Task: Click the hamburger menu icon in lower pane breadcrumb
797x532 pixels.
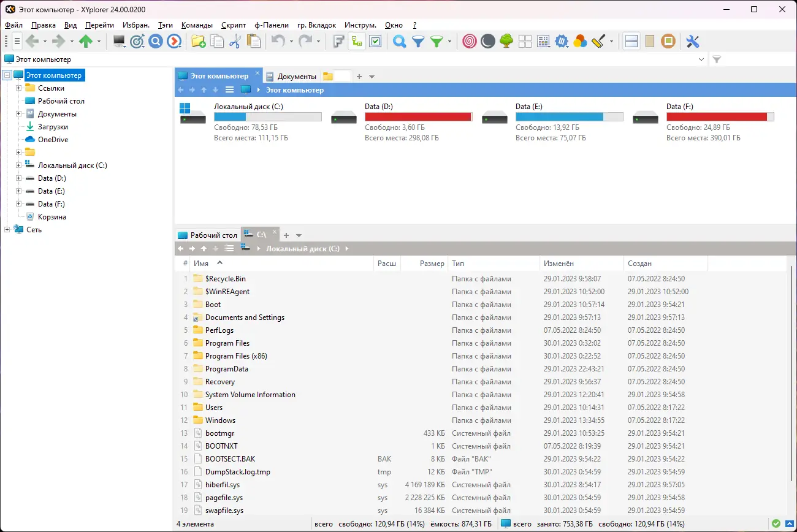Action: [x=229, y=248]
